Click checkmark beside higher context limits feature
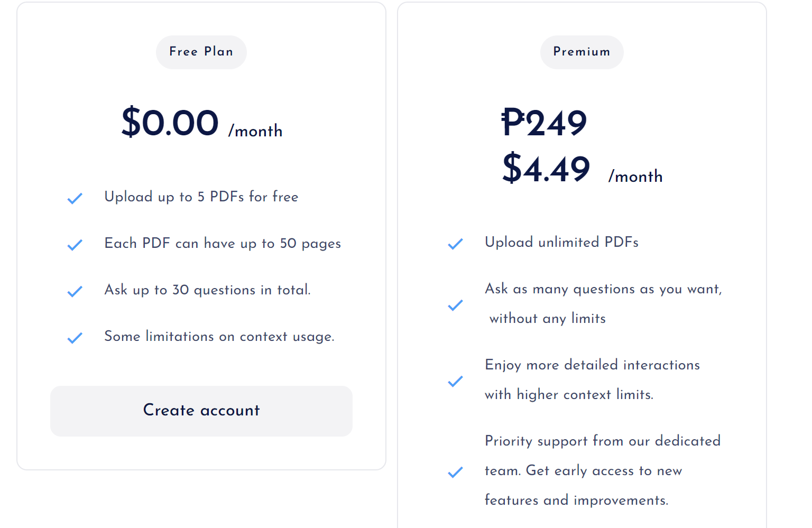 455,381
